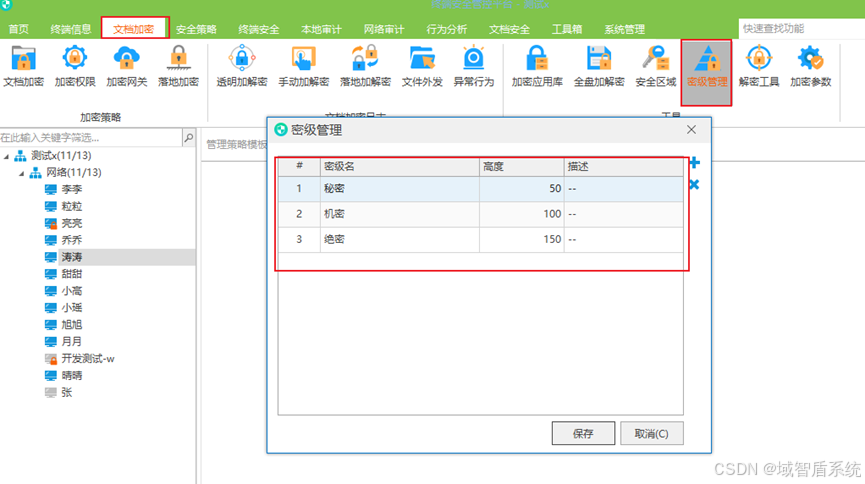The height and width of the screenshot is (484, 865).
Task: Select terminal 小高 in the tree
Action: pos(72,291)
